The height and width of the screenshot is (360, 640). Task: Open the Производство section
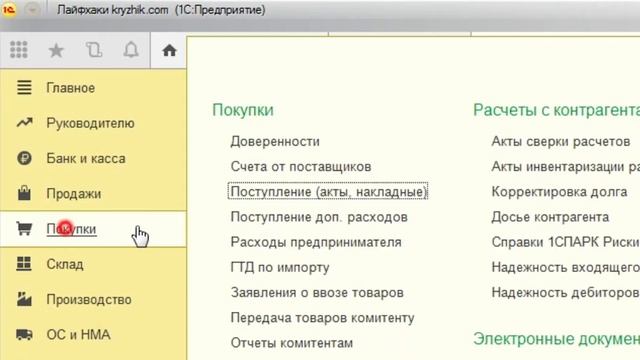89,300
